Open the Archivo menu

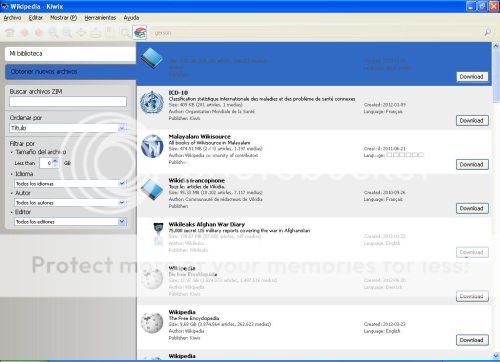12,18
